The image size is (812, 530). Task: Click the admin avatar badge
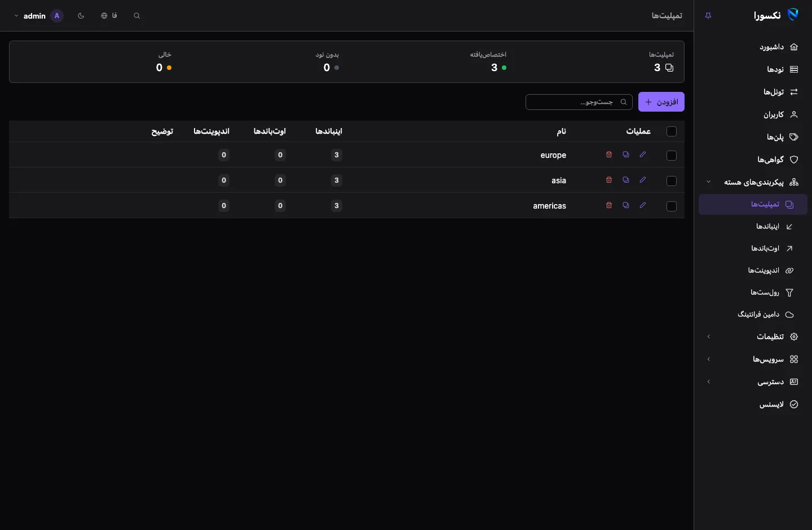coord(57,16)
